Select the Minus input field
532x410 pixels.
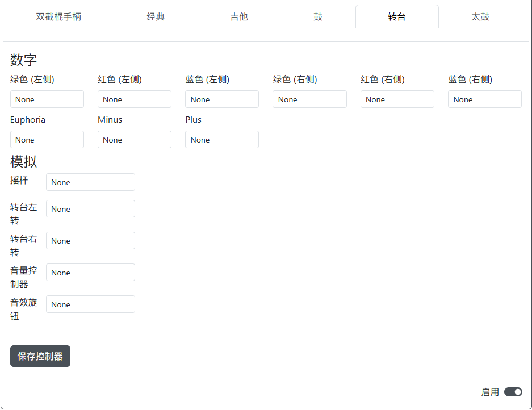point(134,139)
